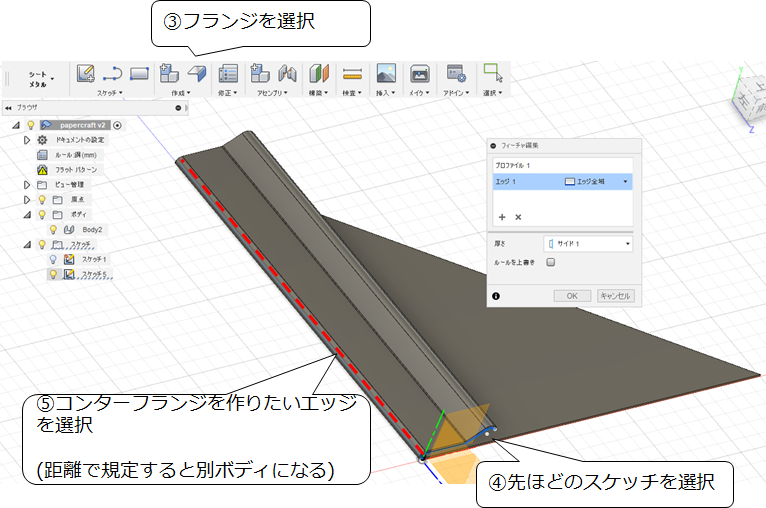The image size is (766, 508).
Task: Toggle lightbulb visibility of ボディ folder
Action: pyautogui.click(x=42, y=214)
